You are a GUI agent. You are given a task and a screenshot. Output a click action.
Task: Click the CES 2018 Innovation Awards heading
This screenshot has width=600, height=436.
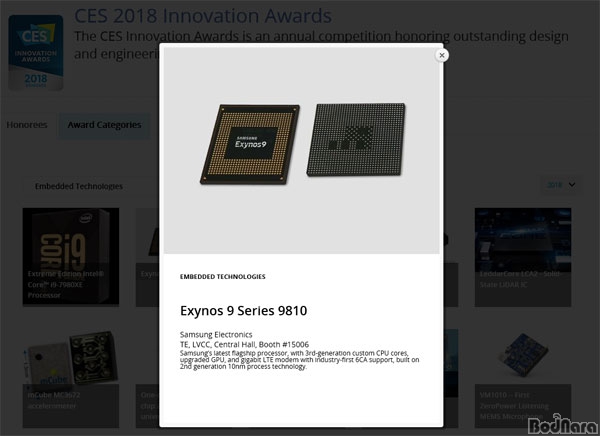(x=203, y=16)
